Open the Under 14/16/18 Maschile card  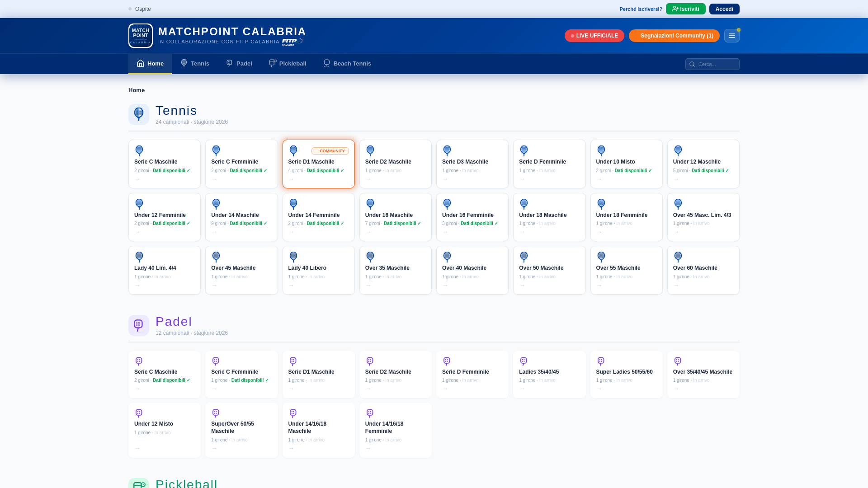click(x=319, y=430)
